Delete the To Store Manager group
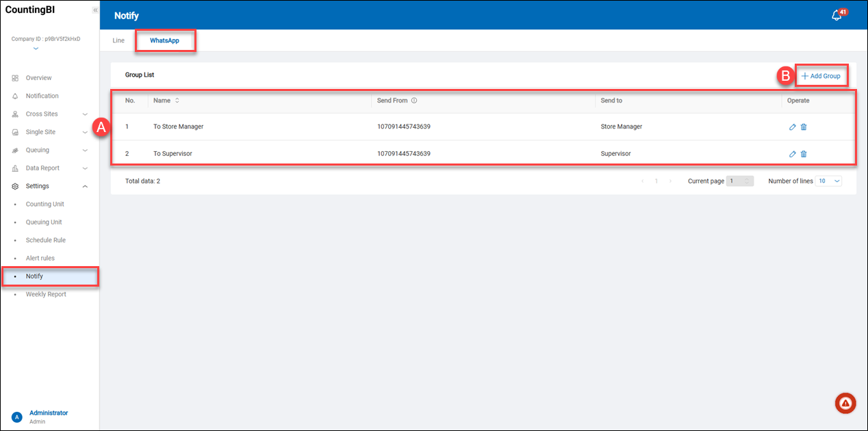This screenshot has height=431, width=868. click(x=804, y=127)
